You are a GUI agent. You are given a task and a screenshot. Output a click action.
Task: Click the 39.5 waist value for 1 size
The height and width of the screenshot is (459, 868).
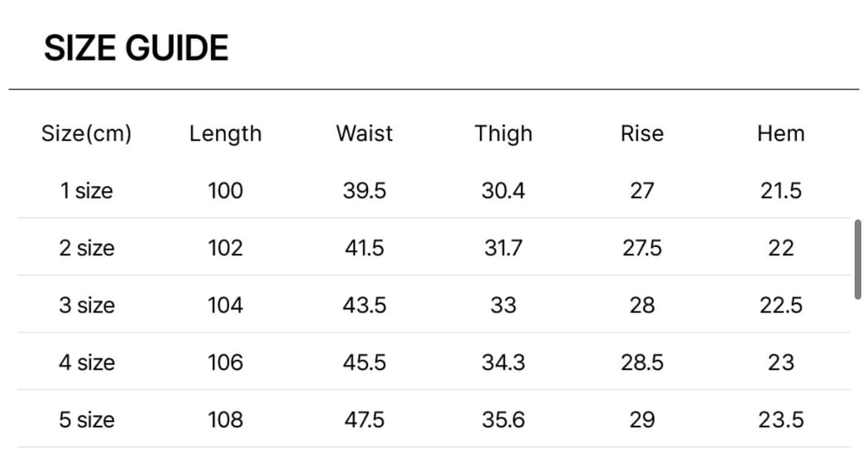click(x=364, y=191)
